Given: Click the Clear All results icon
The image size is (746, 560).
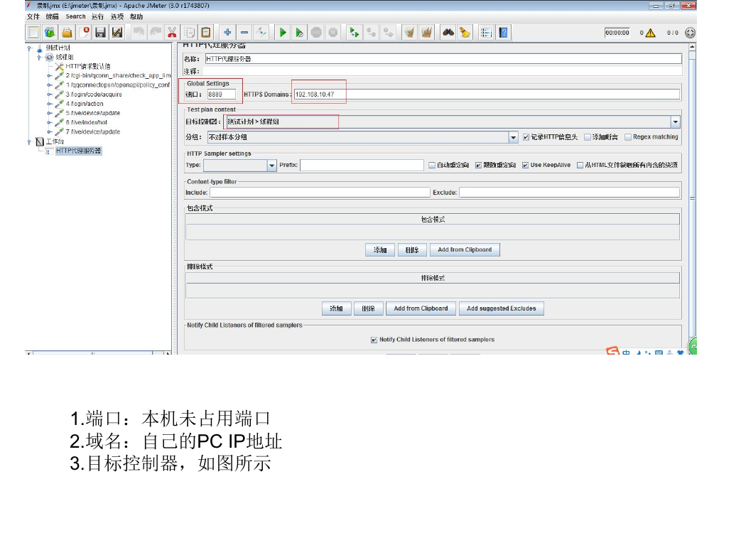Looking at the screenshot, I should pos(427,33).
